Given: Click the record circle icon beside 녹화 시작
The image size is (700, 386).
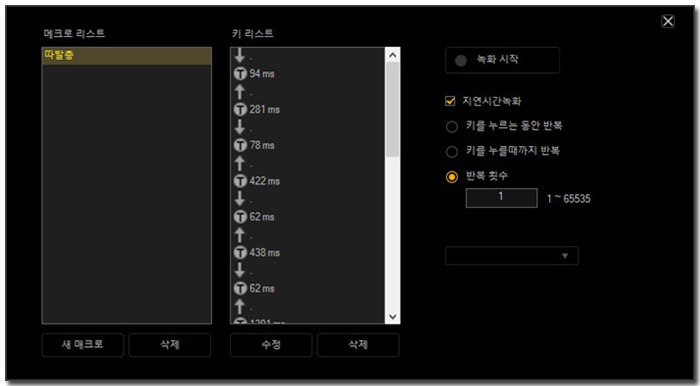Looking at the screenshot, I should point(461,61).
